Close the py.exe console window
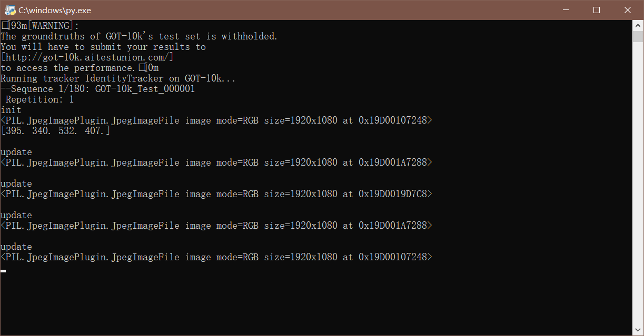 (628, 10)
